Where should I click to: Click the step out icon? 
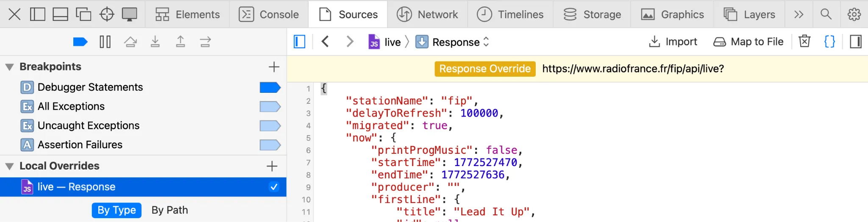(x=181, y=42)
